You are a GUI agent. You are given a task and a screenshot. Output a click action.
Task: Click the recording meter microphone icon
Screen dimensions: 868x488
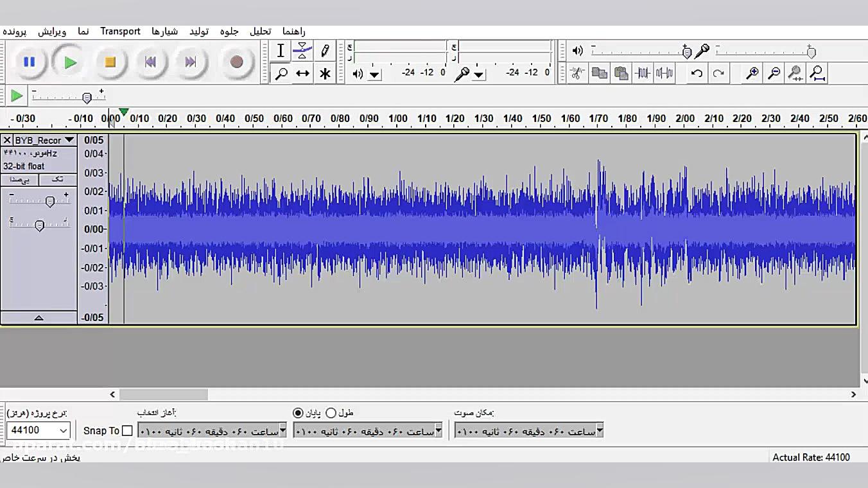click(462, 74)
